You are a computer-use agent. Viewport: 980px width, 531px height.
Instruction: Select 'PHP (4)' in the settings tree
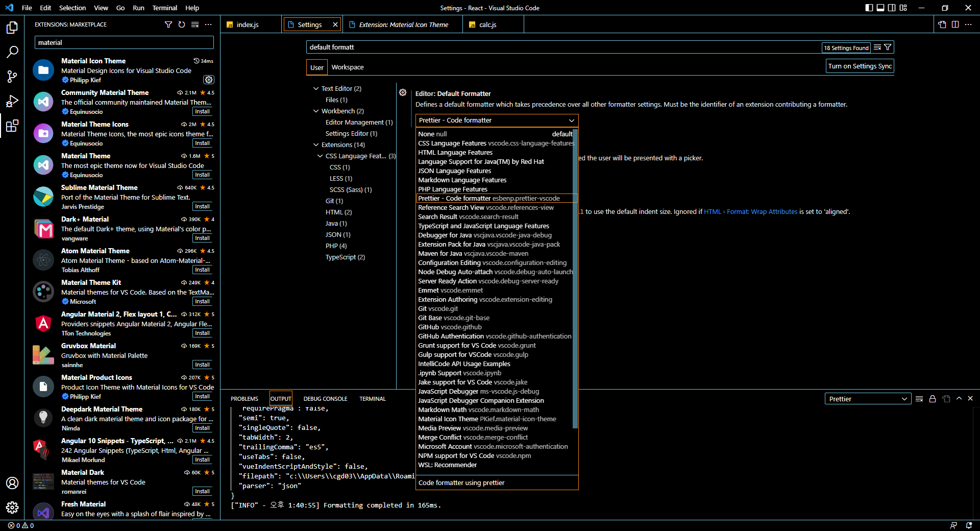(336, 246)
